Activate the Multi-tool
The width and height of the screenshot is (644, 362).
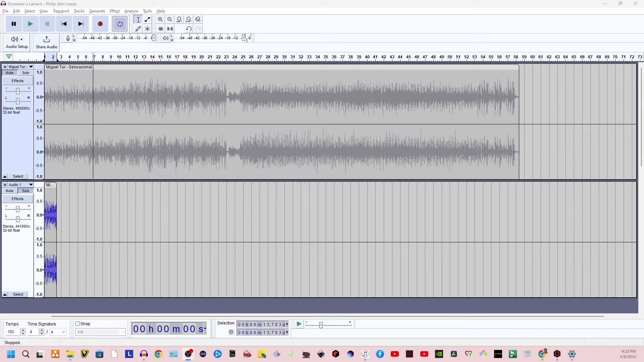[147, 28]
